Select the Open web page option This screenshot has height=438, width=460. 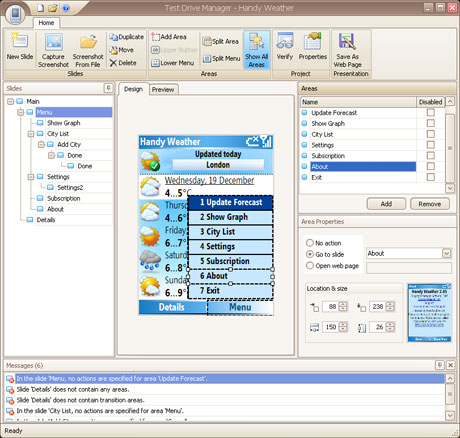(310, 265)
